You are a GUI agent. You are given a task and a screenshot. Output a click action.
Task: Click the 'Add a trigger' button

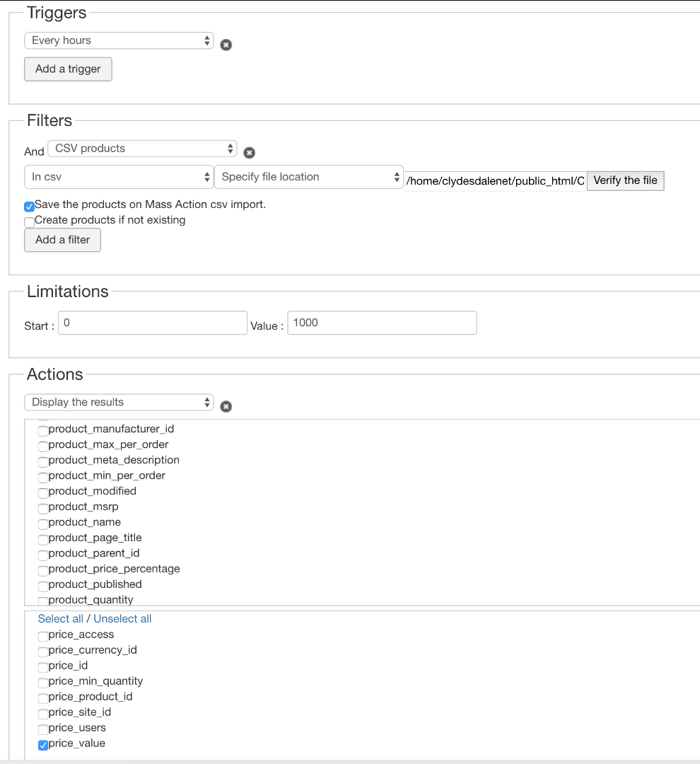68,69
